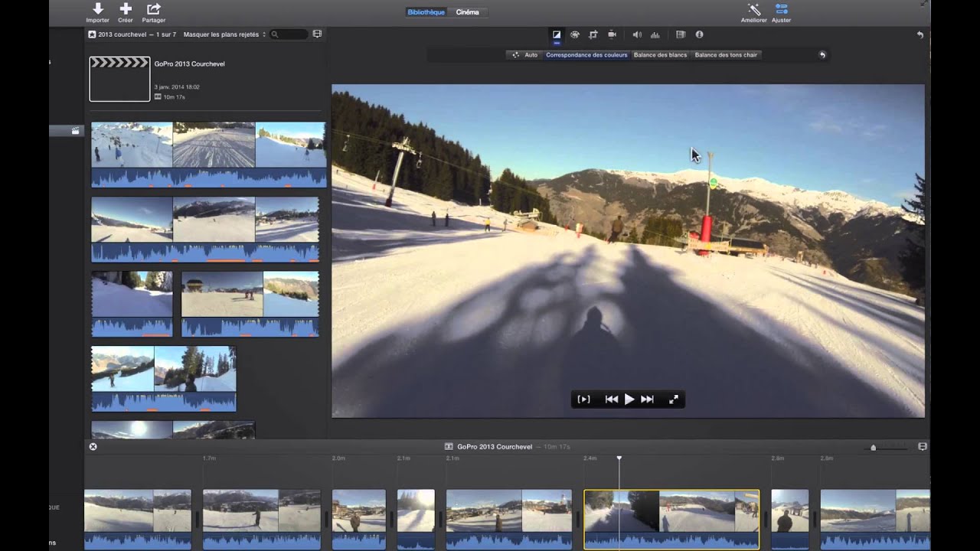This screenshot has height=551, width=980.
Task: Click the Auto color balance button
Action: pyautogui.click(x=525, y=55)
